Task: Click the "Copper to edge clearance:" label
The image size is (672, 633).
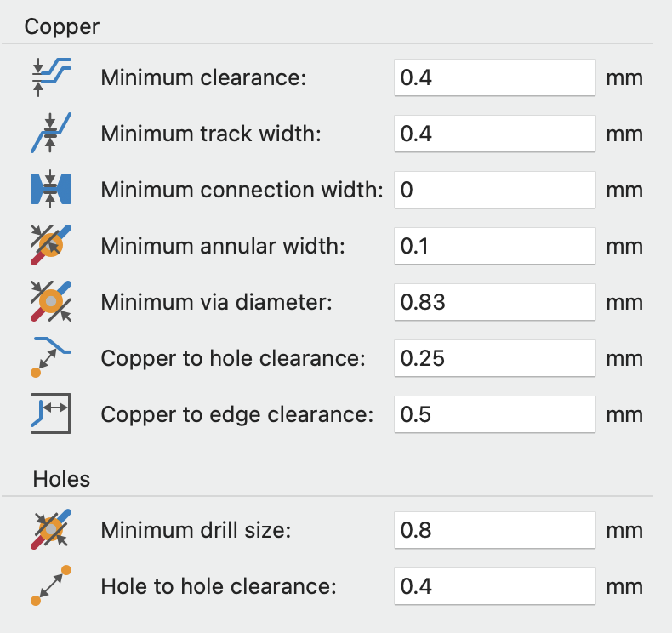Action: pos(237,415)
